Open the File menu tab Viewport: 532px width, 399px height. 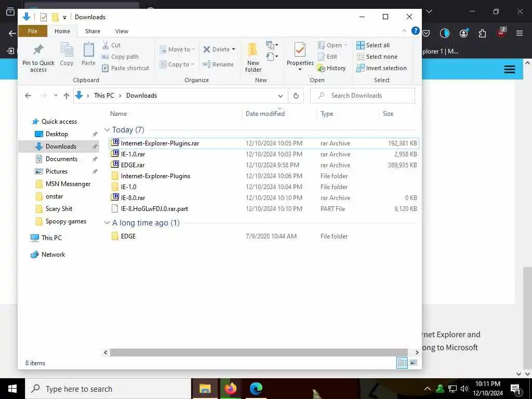click(x=33, y=31)
